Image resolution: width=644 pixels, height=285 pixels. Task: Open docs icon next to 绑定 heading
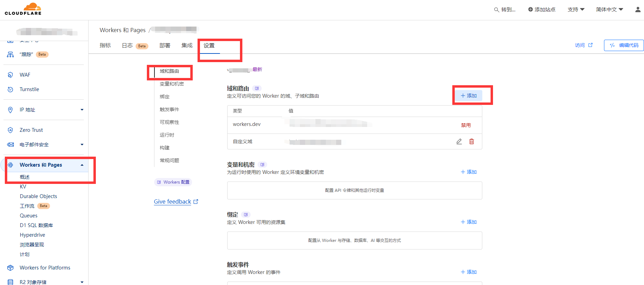246,215
